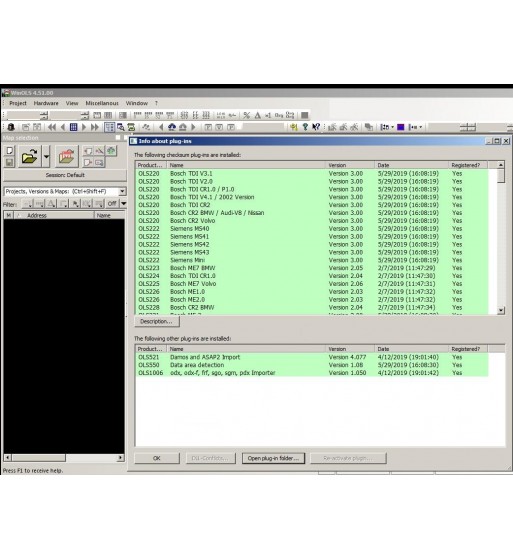
Task: Open the dropdown arrow next to Off filter
Action: [x=123, y=204]
